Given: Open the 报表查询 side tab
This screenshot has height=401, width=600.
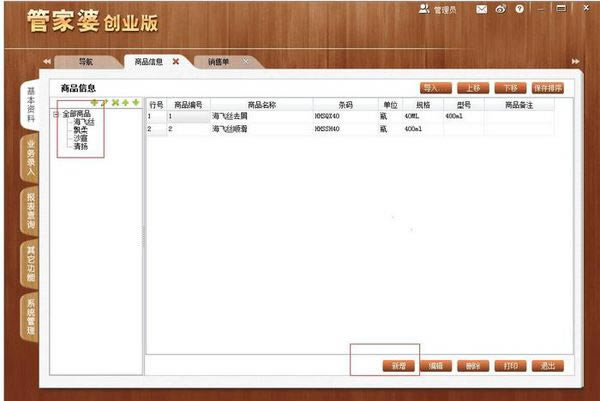Looking at the screenshot, I should [32, 211].
